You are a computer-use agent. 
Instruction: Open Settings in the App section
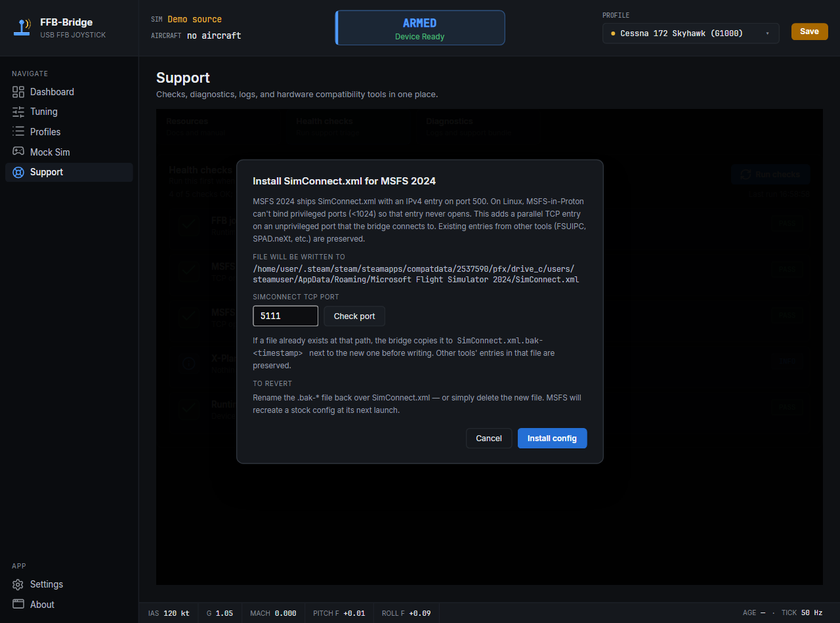click(69, 584)
